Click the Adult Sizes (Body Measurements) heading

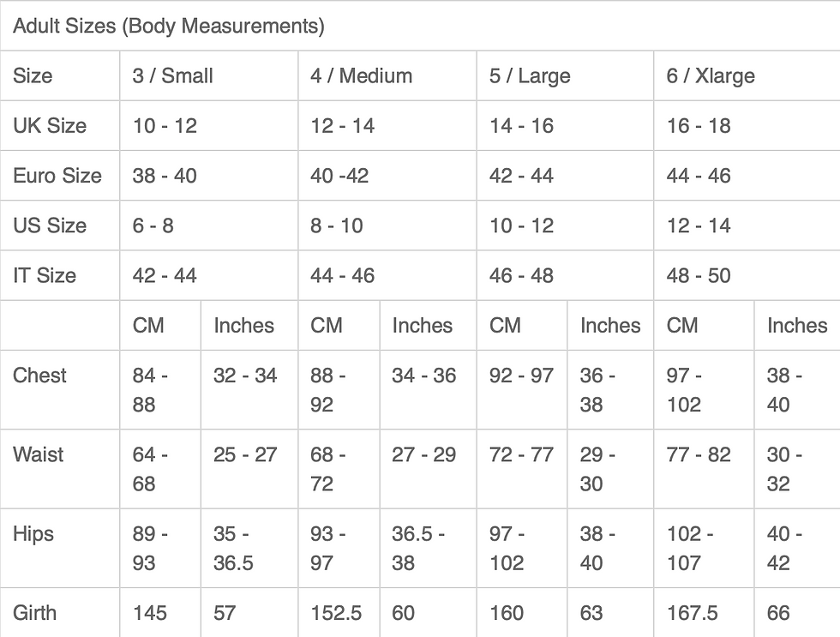click(x=169, y=26)
